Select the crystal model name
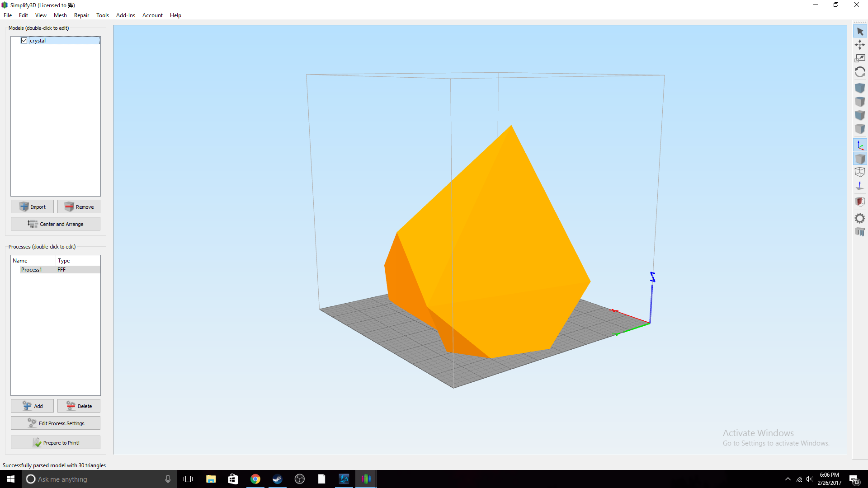Viewport: 868px width, 488px height. tap(38, 41)
